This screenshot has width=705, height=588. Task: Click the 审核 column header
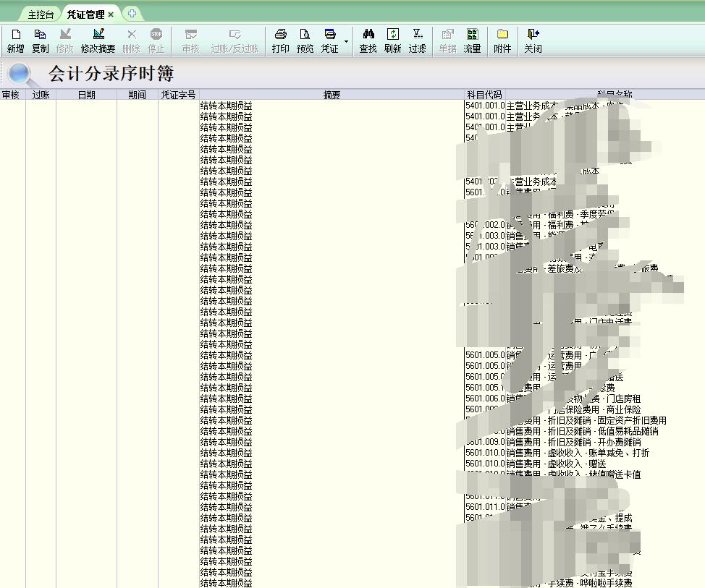tap(11, 95)
